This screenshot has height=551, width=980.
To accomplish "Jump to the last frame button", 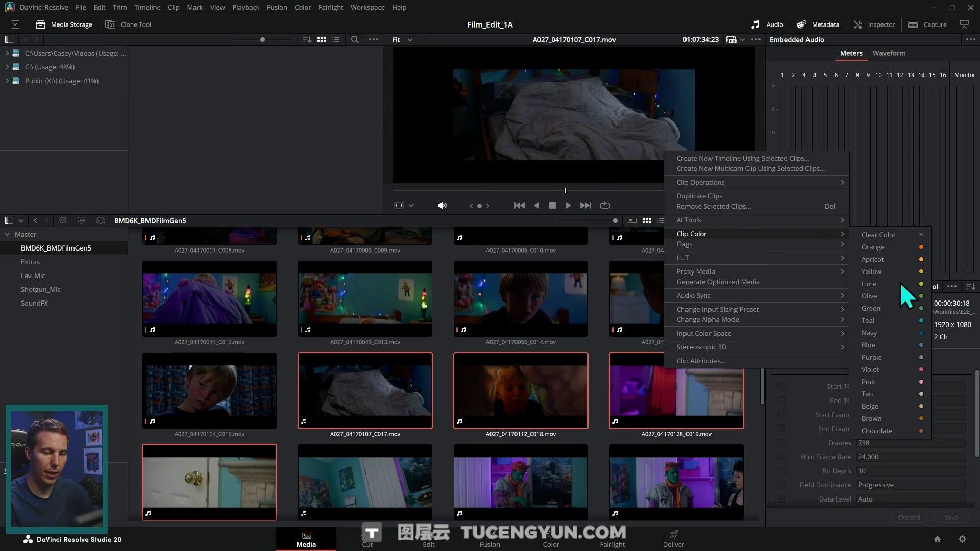I will (585, 205).
